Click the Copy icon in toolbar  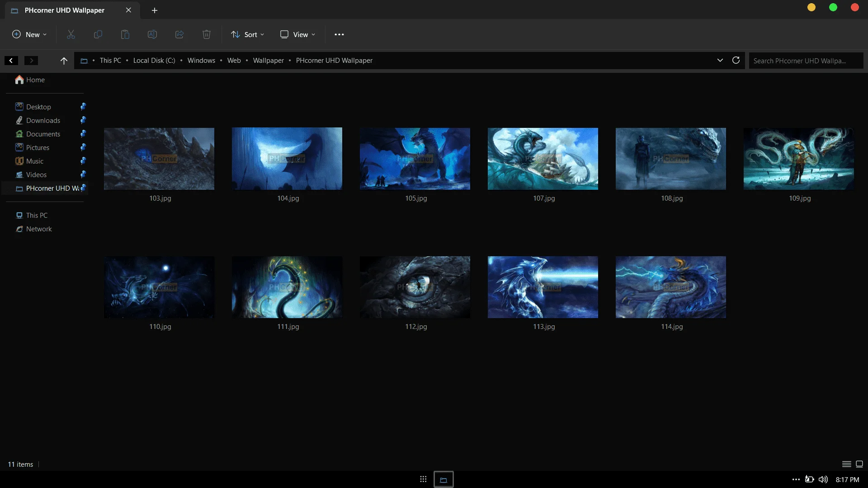pyautogui.click(x=98, y=34)
